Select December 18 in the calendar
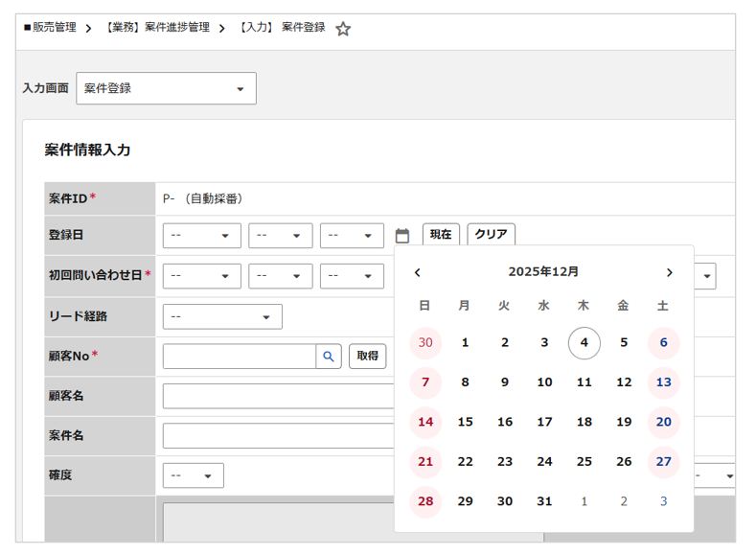The width and height of the screenshot is (756, 555). [x=584, y=422]
